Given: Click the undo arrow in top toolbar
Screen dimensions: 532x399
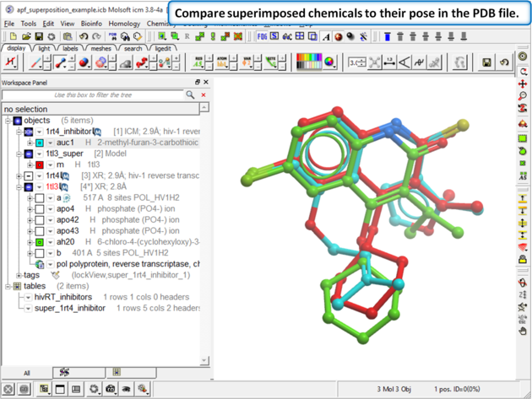Looking at the screenshot, I should (x=83, y=37).
